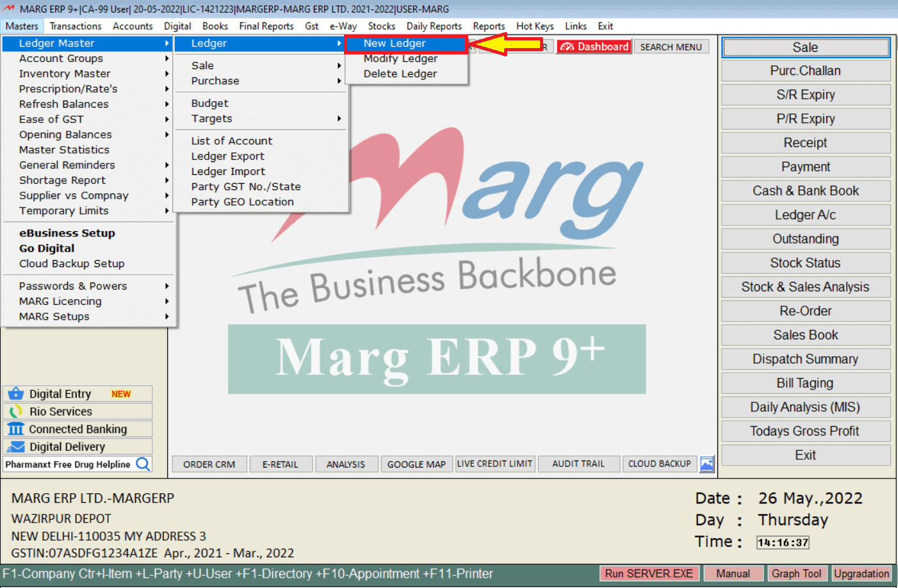
Task: Click the Cash & Bank Book button
Action: coord(806,191)
